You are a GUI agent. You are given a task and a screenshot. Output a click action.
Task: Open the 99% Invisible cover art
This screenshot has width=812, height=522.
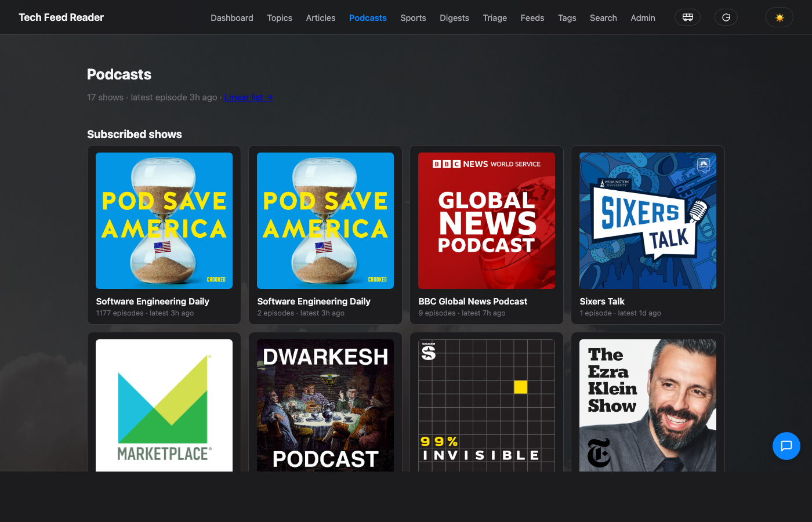click(487, 405)
